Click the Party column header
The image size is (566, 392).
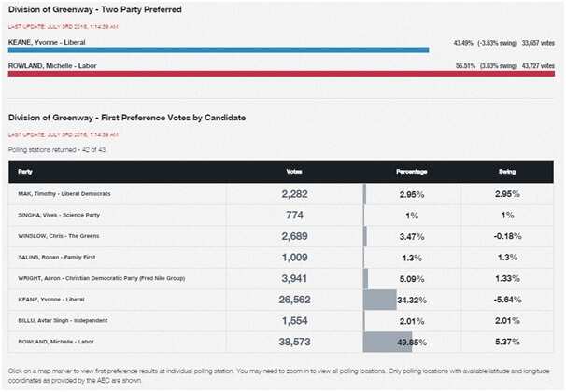[x=25, y=172]
